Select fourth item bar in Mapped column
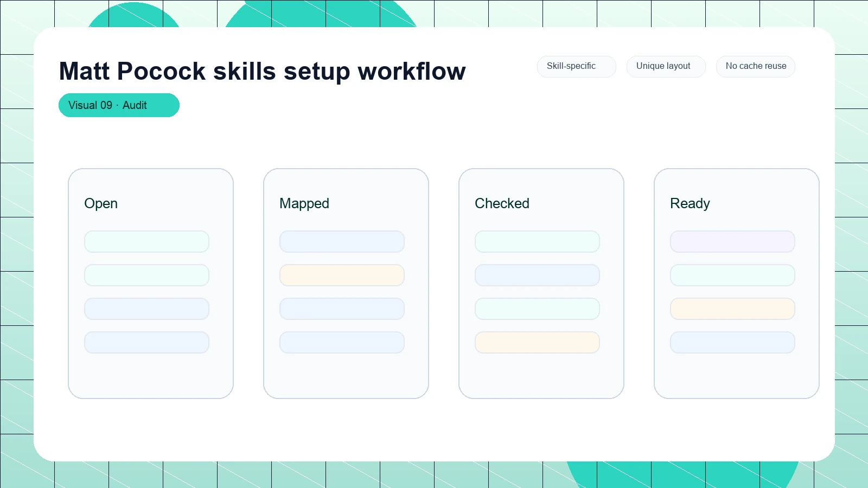868x488 pixels. (x=342, y=342)
